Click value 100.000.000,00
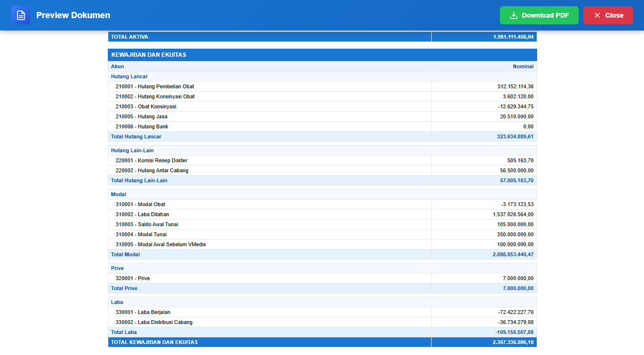This screenshot has height=355, width=644. 515,244
